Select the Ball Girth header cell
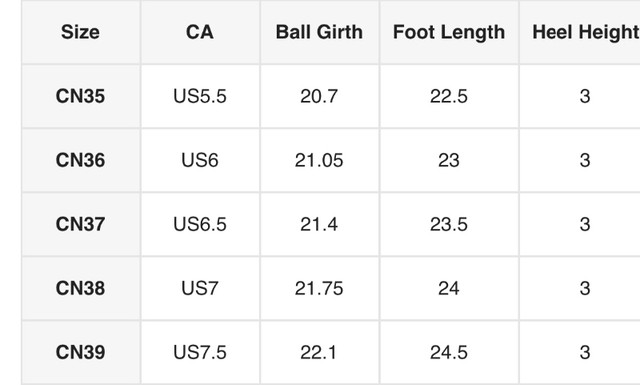 [x=320, y=32]
